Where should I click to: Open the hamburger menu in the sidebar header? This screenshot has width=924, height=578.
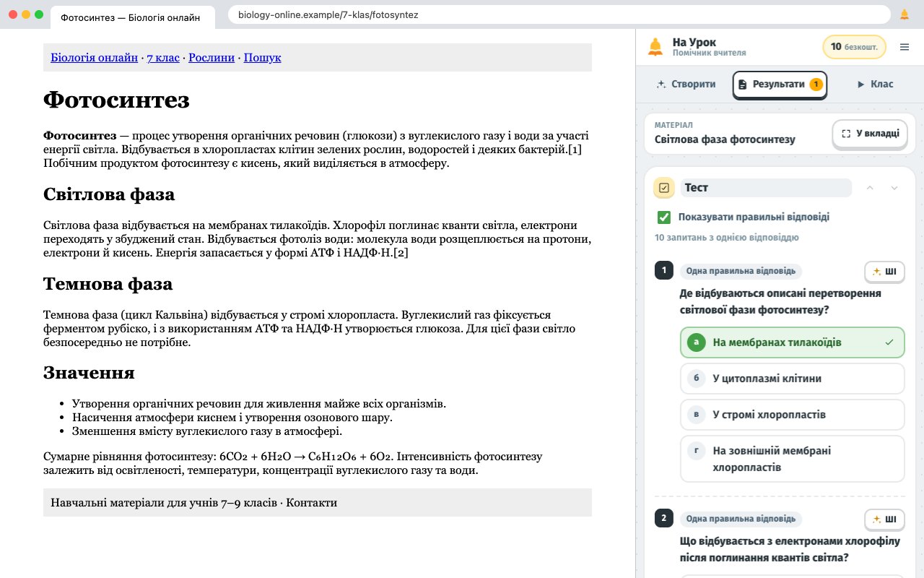tap(905, 47)
